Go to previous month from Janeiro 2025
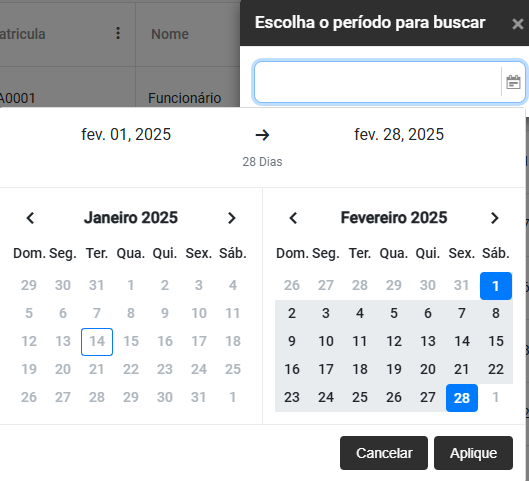Image resolution: width=529 pixels, height=481 pixels. pyautogui.click(x=30, y=218)
